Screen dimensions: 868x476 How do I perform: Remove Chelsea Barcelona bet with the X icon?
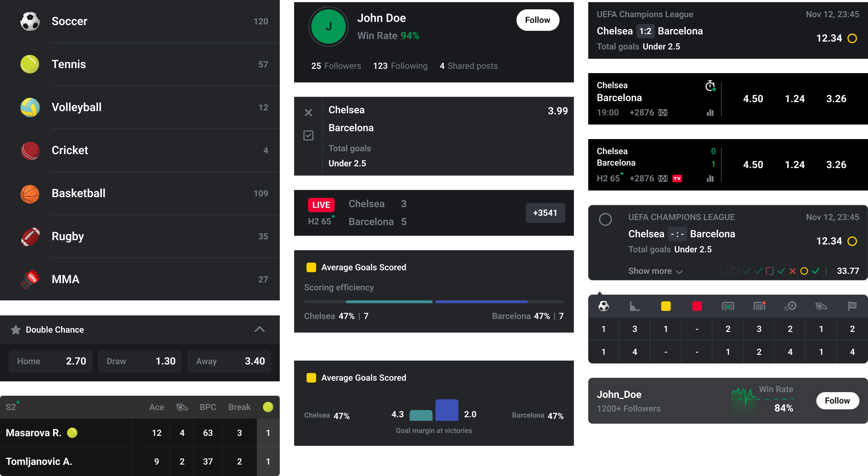308,113
